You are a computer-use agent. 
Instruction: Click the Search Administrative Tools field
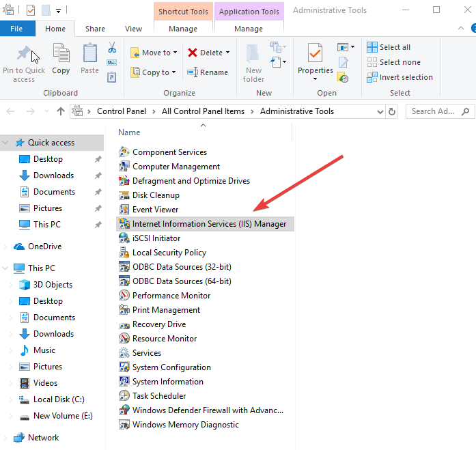click(437, 111)
